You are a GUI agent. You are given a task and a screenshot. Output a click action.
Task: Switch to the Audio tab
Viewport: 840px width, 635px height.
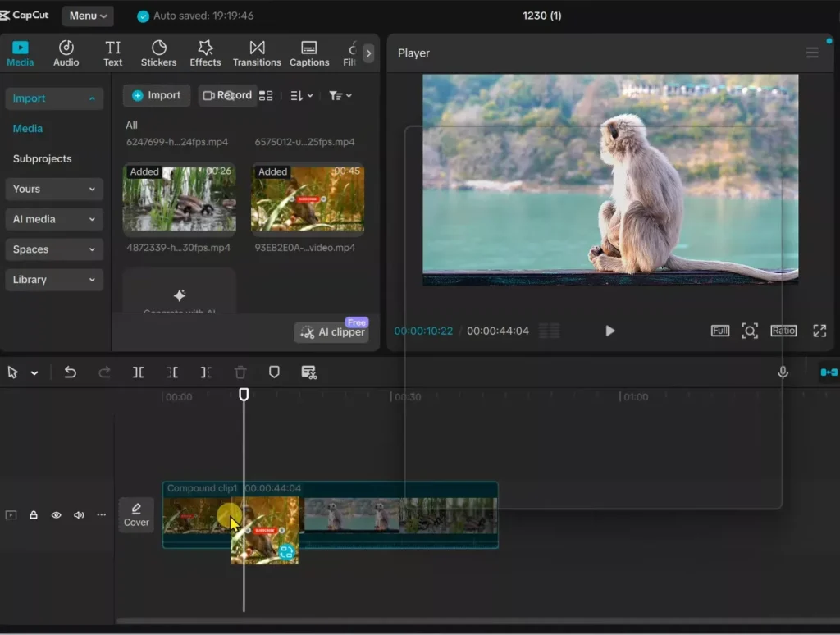pos(66,51)
